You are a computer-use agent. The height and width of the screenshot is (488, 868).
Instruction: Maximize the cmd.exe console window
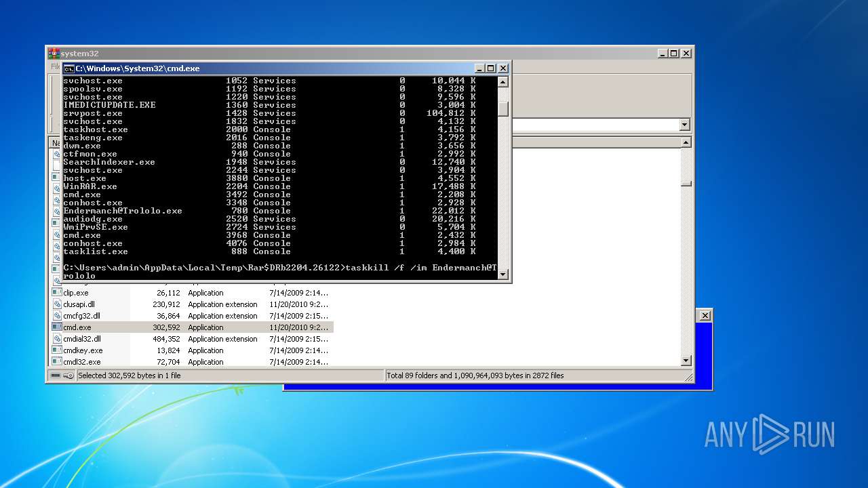(491, 68)
